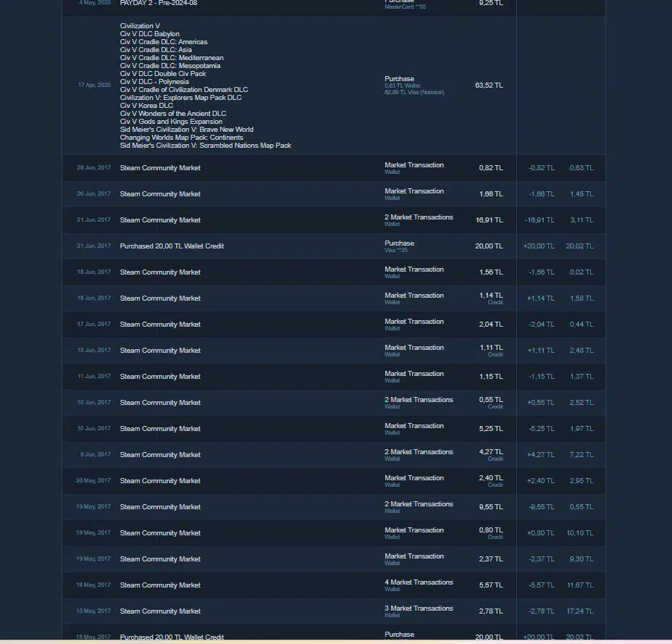Select the "-2,78 TL" wallet change

pyautogui.click(x=541, y=611)
